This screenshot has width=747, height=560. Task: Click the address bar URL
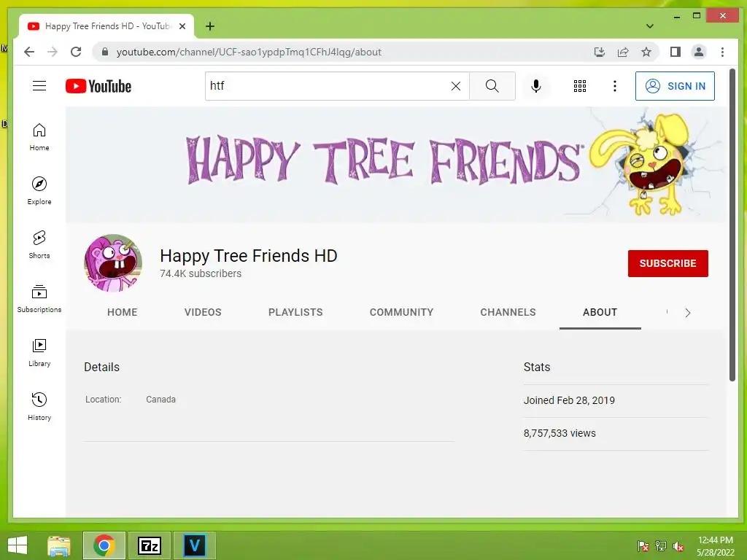[x=249, y=52]
